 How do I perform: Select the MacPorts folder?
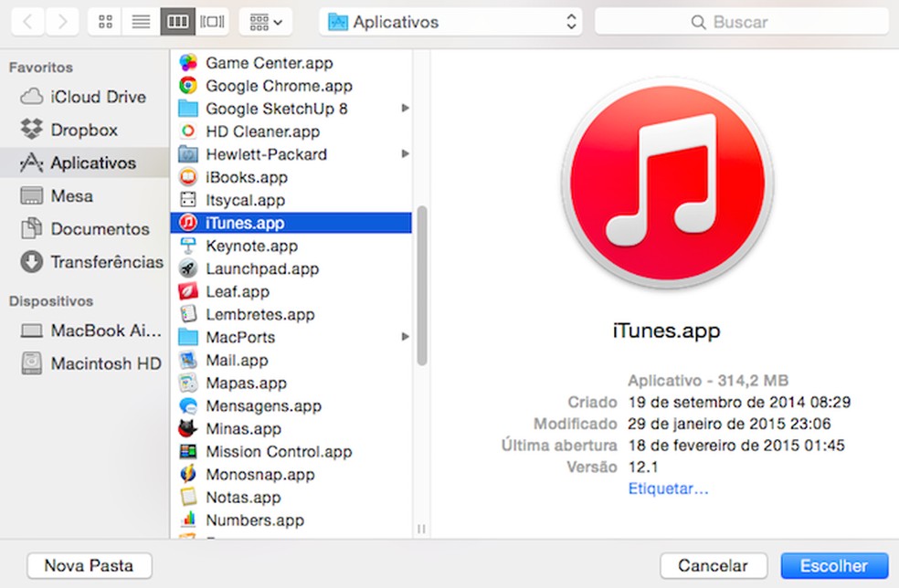click(x=291, y=337)
